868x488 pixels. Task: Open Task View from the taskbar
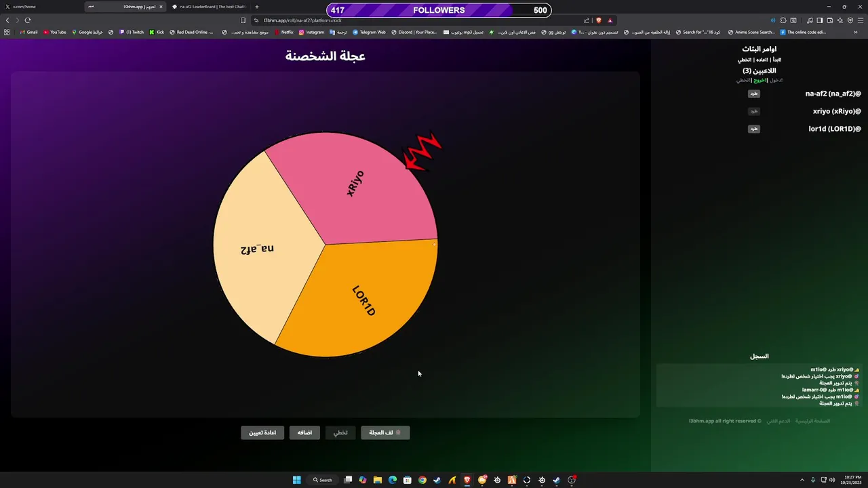tap(348, 480)
